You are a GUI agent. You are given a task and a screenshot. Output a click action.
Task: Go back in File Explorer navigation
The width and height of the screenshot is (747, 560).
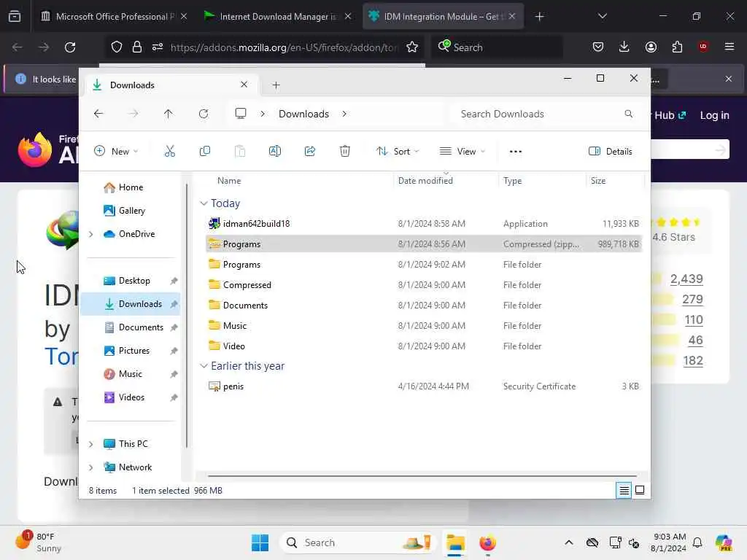click(x=98, y=114)
